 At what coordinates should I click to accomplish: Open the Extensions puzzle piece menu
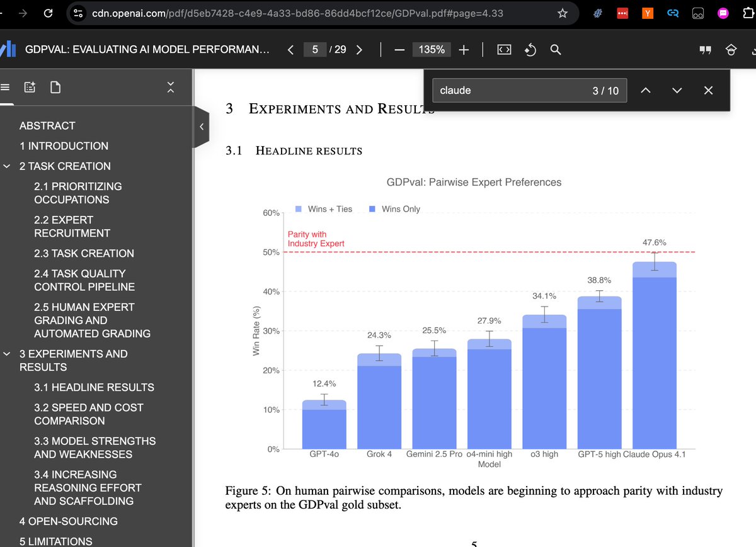[748, 13]
